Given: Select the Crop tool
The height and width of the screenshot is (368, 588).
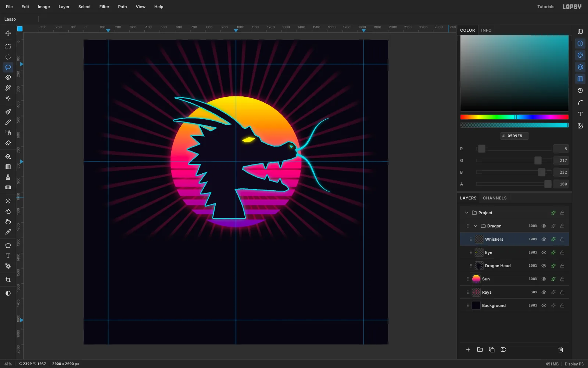Looking at the screenshot, I should [x=8, y=280].
